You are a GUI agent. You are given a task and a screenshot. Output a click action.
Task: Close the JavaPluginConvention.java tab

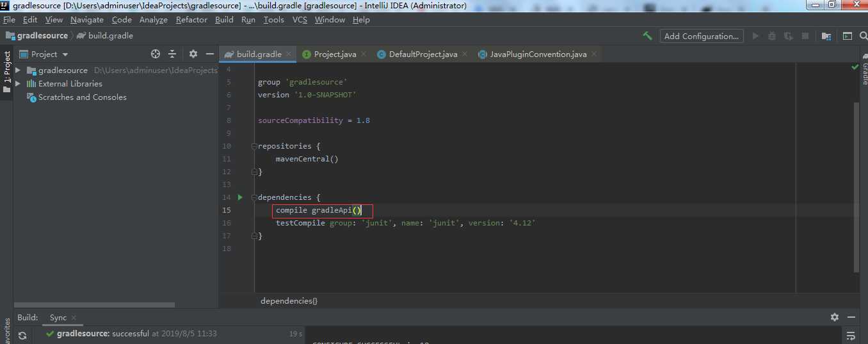click(594, 54)
